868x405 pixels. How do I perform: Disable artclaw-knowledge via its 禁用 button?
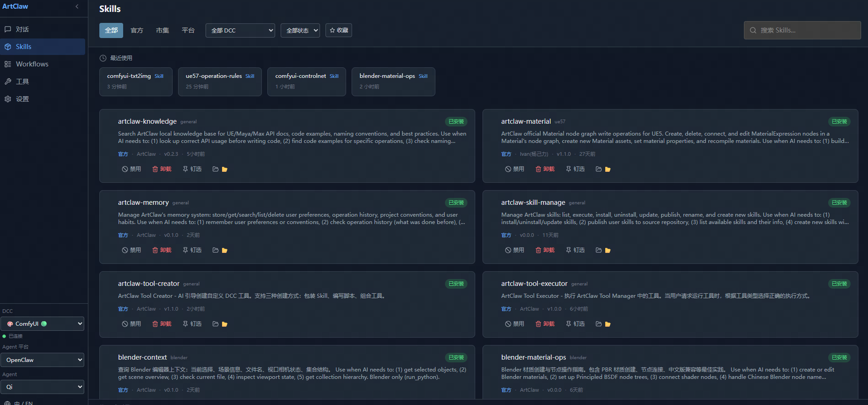click(131, 169)
